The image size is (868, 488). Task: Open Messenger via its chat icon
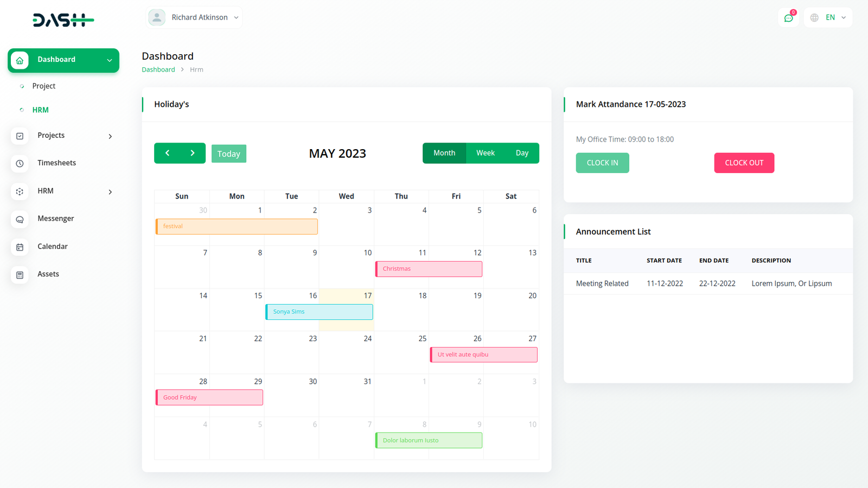click(x=20, y=219)
